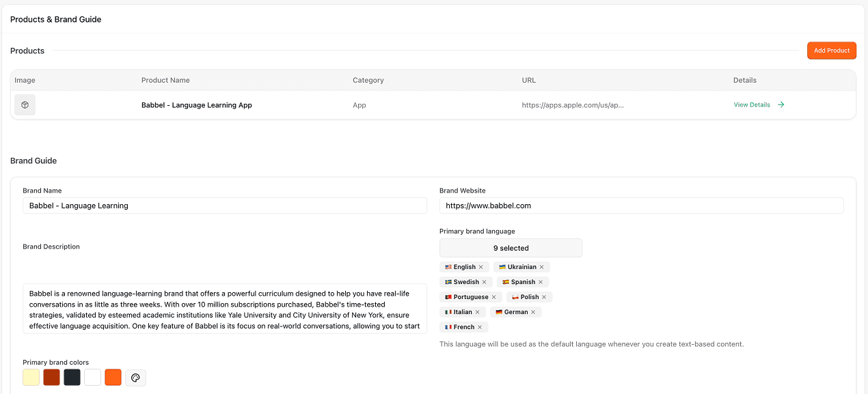Click the French flag icon in tag
868x394 pixels.
tap(448, 327)
